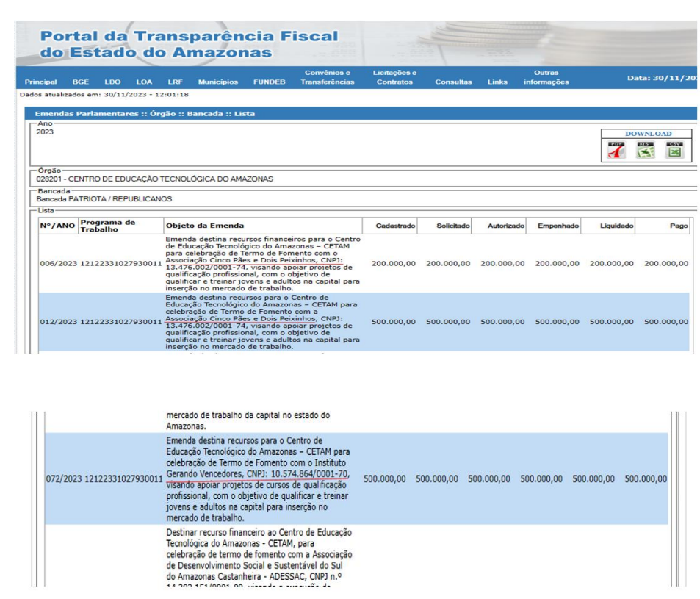Click the Pago amount 200.000,00 in row 006/2023

point(666,264)
